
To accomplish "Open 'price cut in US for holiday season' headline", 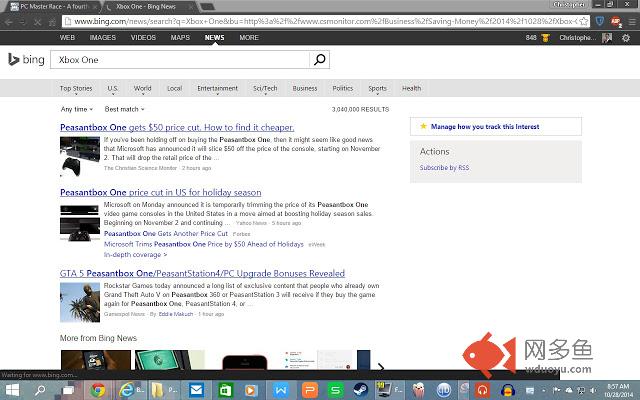I will tap(160, 192).
